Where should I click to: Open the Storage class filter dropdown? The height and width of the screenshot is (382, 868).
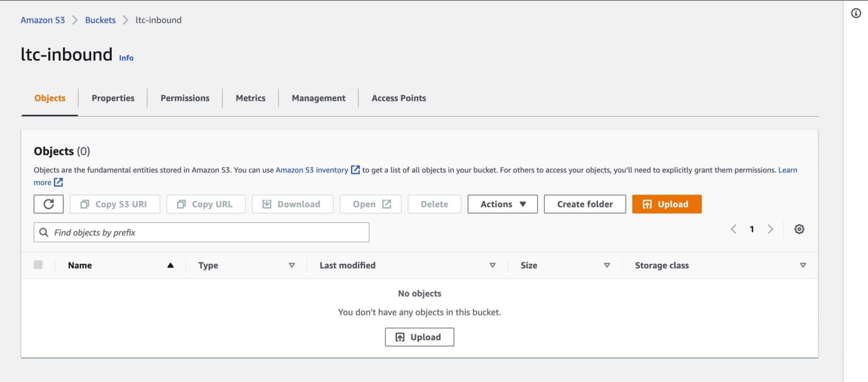click(803, 265)
